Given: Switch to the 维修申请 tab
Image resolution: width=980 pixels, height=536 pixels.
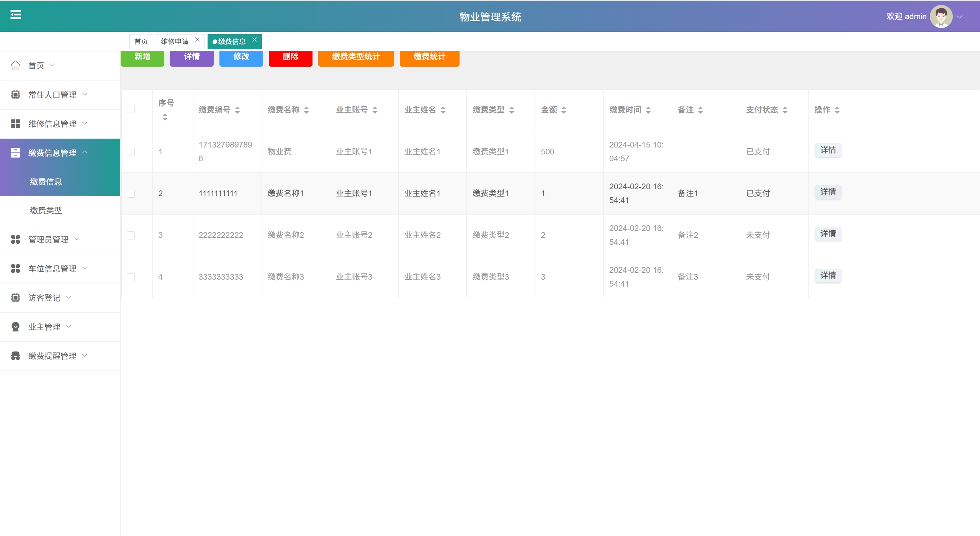Looking at the screenshot, I should coord(175,41).
